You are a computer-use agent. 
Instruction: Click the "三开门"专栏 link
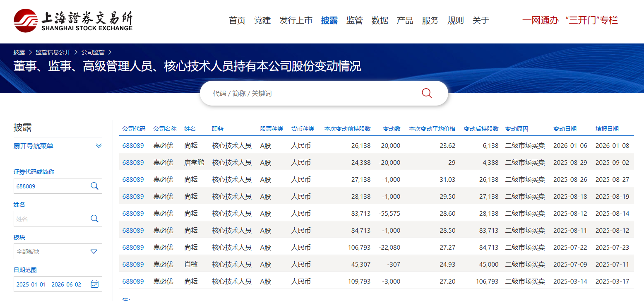point(593,20)
